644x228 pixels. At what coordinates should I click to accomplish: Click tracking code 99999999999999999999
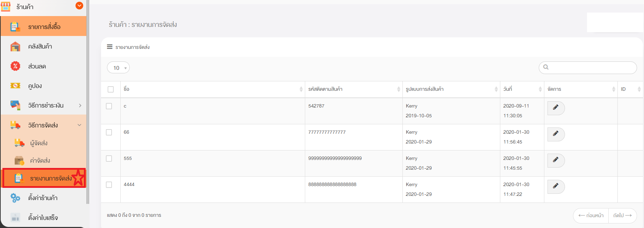[x=335, y=158]
